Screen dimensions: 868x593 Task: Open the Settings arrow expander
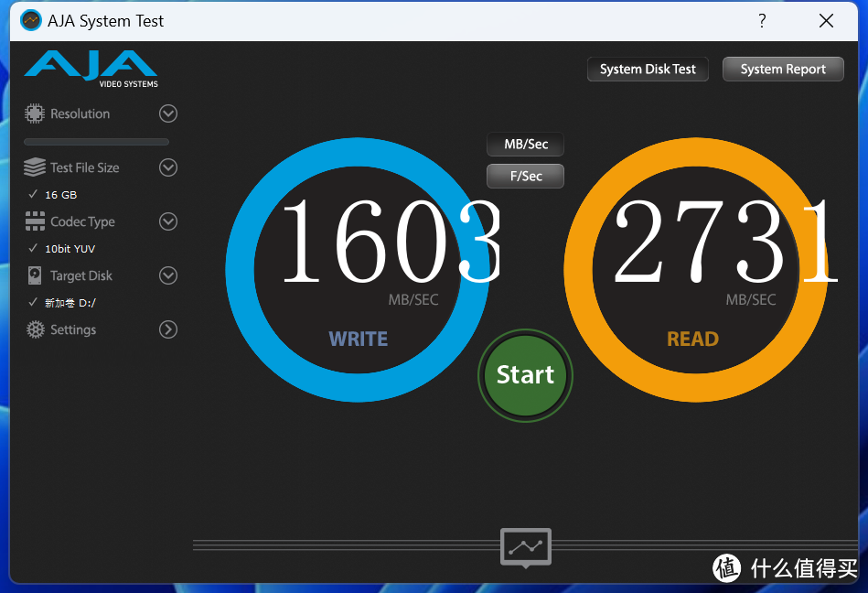click(168, 329)
